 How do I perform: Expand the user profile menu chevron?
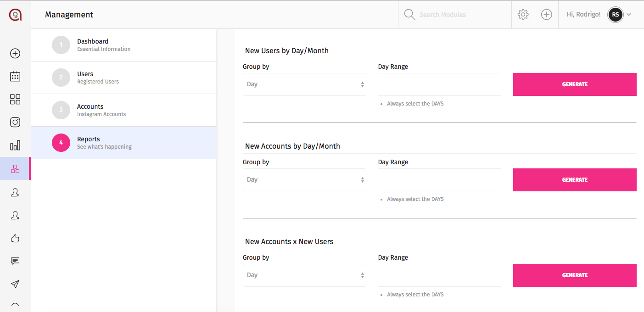click(629, 15)
